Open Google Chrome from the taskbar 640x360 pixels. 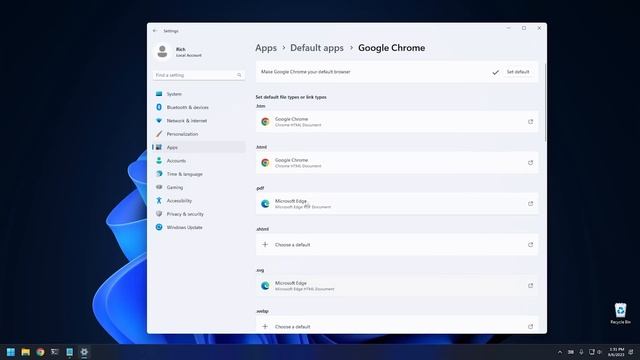click(40, 352)
